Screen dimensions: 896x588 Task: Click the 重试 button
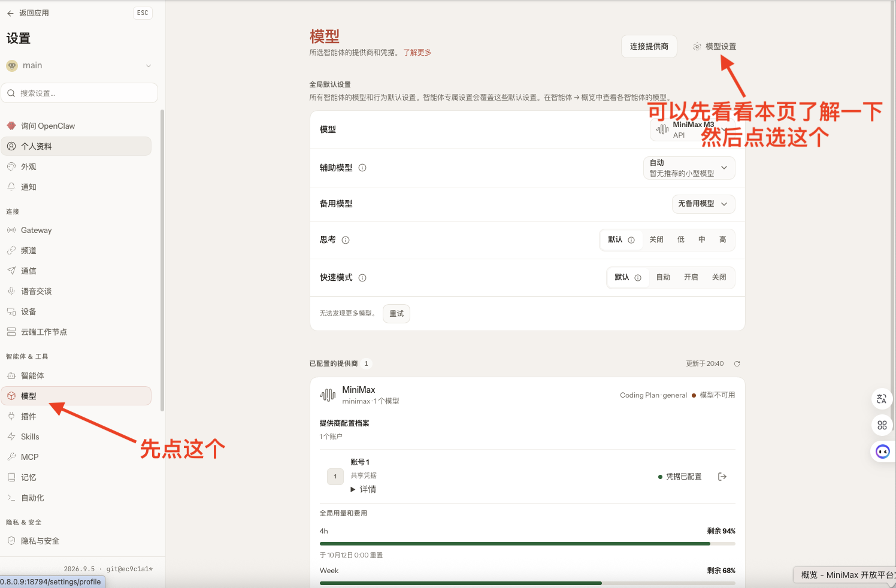tap(396, 313)
